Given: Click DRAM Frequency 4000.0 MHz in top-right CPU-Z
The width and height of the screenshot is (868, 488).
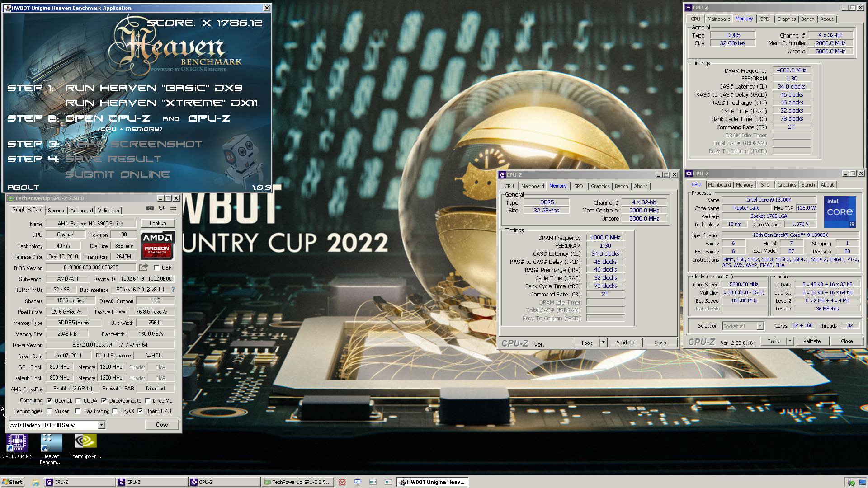Looking at the screenshot, I should point(792,70).
